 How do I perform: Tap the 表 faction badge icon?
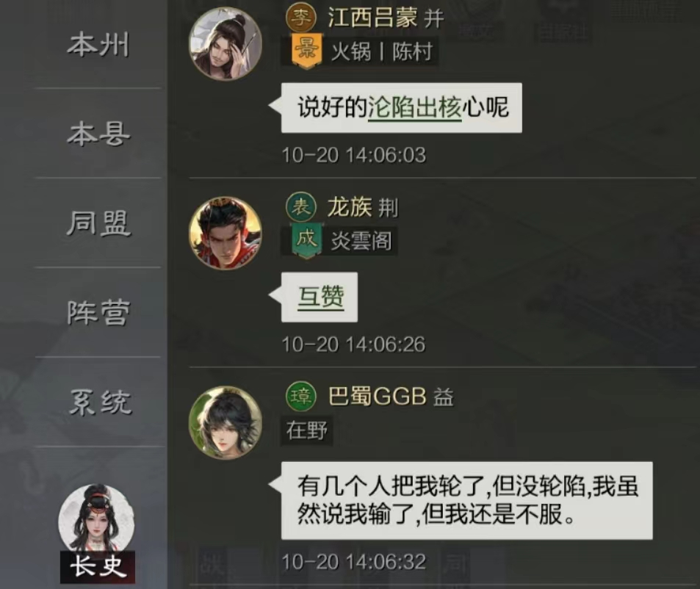(301, 207)
